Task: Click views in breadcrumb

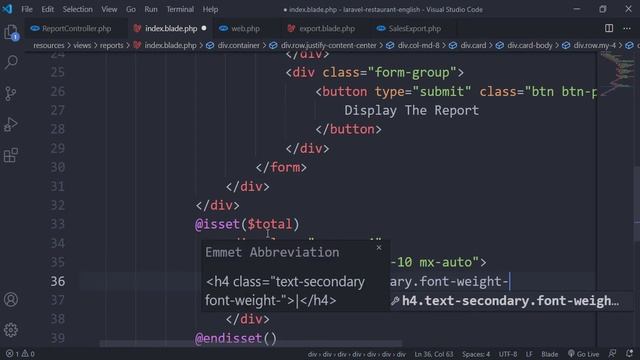Action: pyautogui.click(x=82, y=45)
